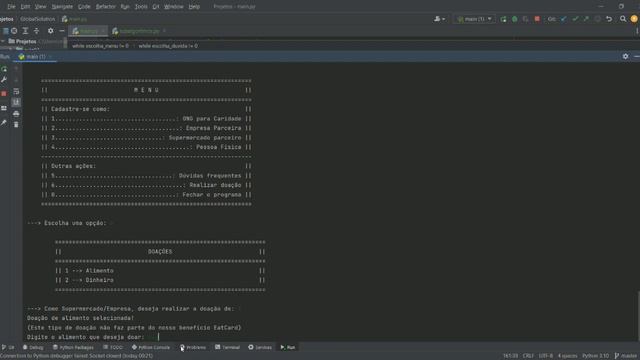The height and width of the screenshot is (360, 640).
Task: Collapse the Projetos tree node
Action: (x=3, y=41)
